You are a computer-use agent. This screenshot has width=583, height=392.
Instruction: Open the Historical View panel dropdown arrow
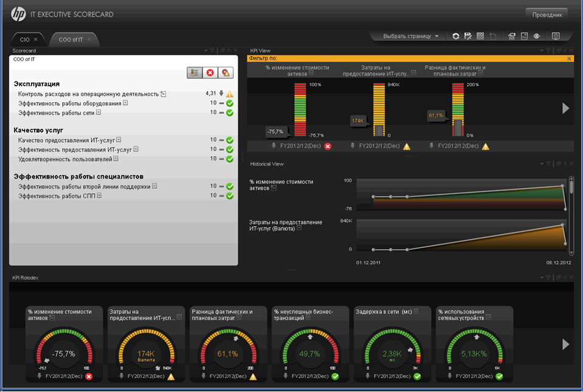(542, 164)
